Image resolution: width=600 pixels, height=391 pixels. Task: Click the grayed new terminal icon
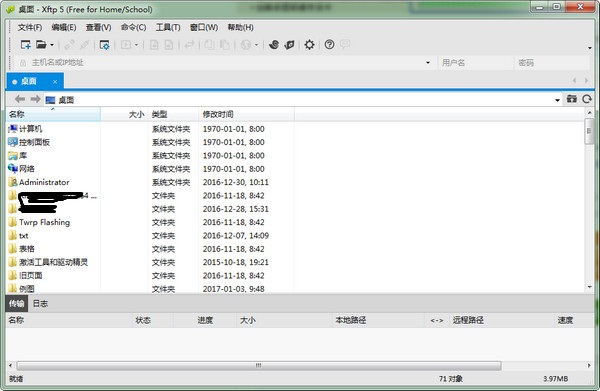(x=126, y=45)
